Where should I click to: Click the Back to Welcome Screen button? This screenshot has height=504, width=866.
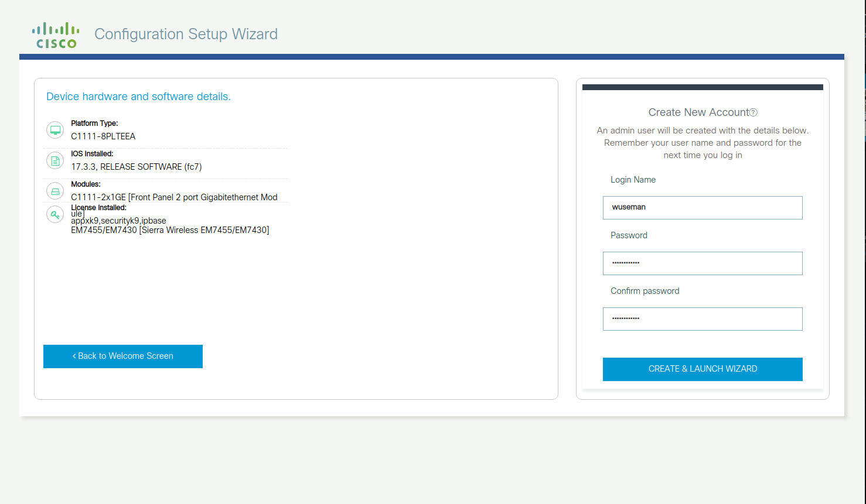(x=122, y=356)
